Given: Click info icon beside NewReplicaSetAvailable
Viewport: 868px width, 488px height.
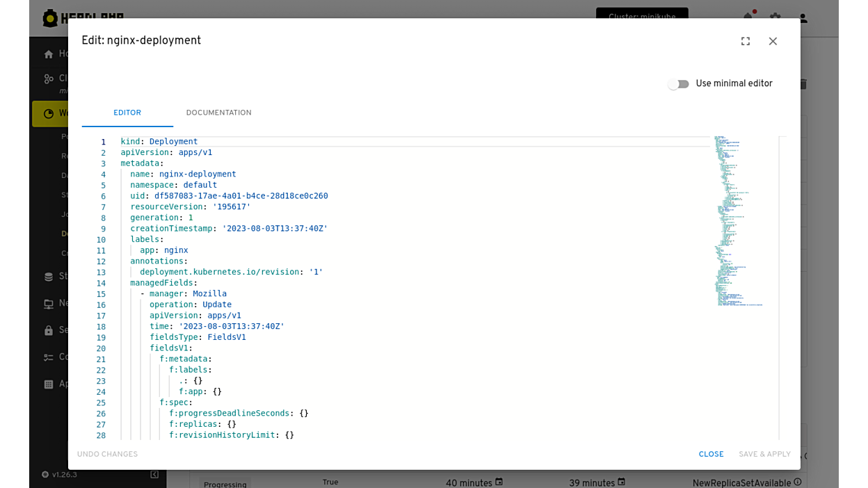Looking at the screenshot, I should pos(798,482).
